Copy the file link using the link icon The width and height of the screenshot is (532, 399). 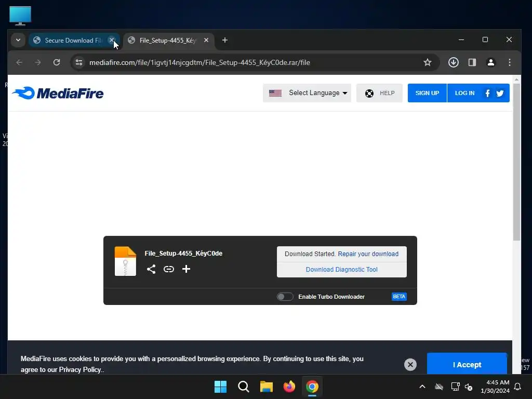click(169, 269)
